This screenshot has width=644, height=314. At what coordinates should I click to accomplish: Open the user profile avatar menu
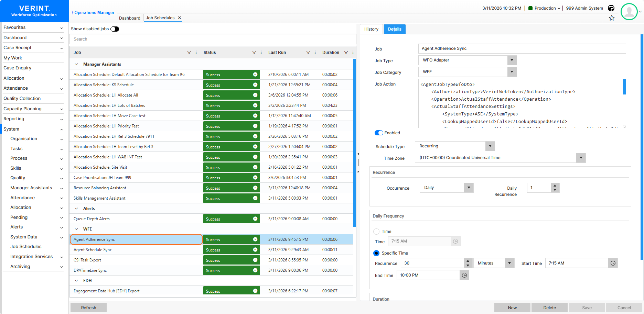(x=629, y=11)
